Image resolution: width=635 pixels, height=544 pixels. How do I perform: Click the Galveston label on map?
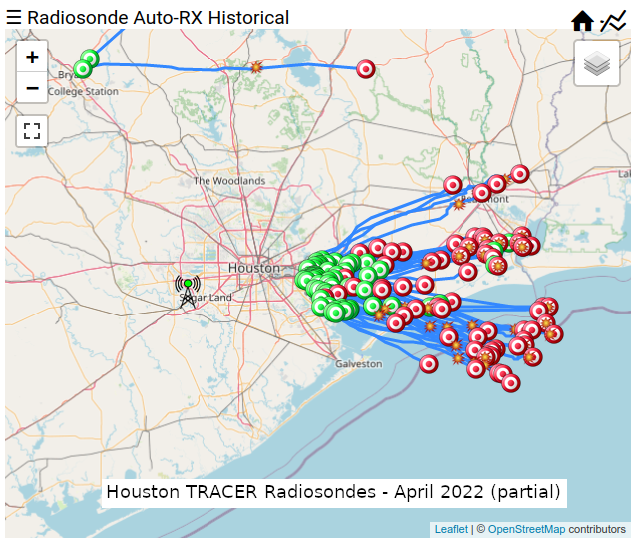[359, 364]
